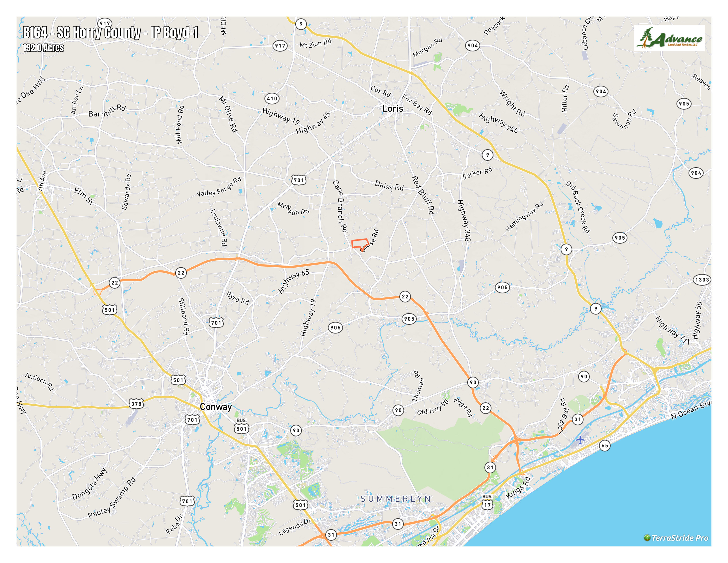Click the Advance Land and Timber logo

[x=669, y=38]
